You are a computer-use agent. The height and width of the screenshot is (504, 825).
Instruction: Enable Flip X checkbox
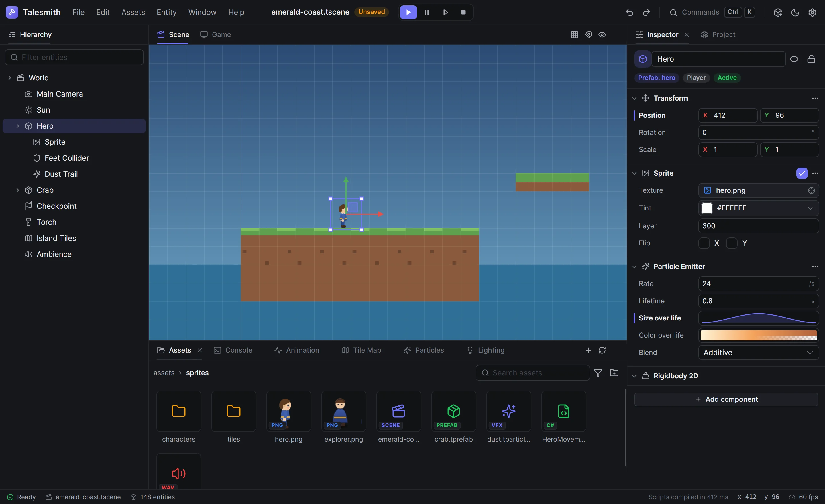click(x=704, y=243)
